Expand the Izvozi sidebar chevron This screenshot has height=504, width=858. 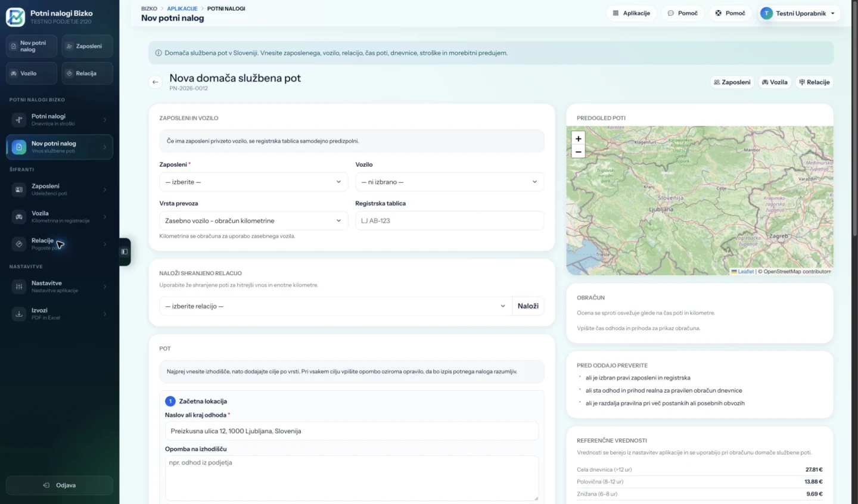[x=105, y=314]
